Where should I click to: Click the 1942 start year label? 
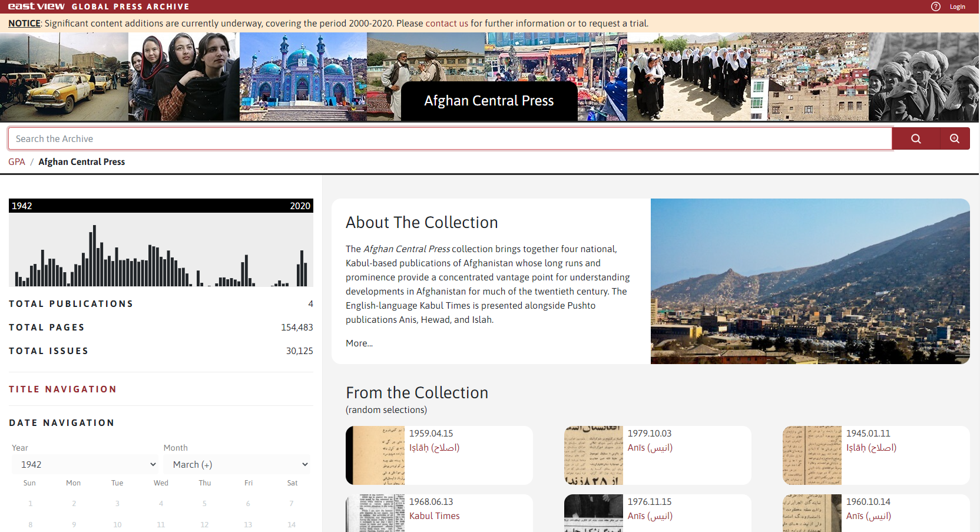click(x=22, y=206)
